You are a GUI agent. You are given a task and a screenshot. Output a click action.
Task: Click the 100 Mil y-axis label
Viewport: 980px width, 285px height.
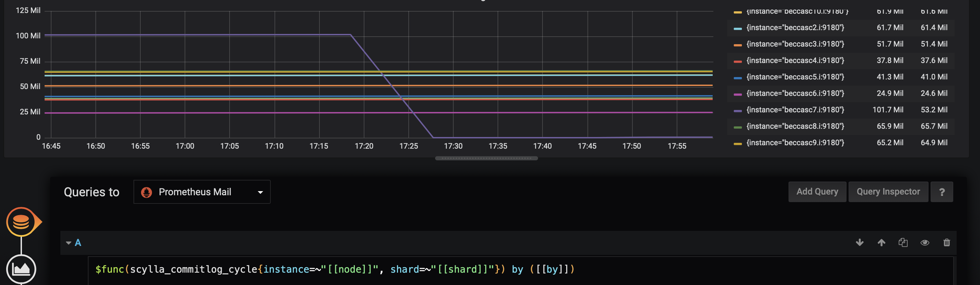[x=28, y=36]
